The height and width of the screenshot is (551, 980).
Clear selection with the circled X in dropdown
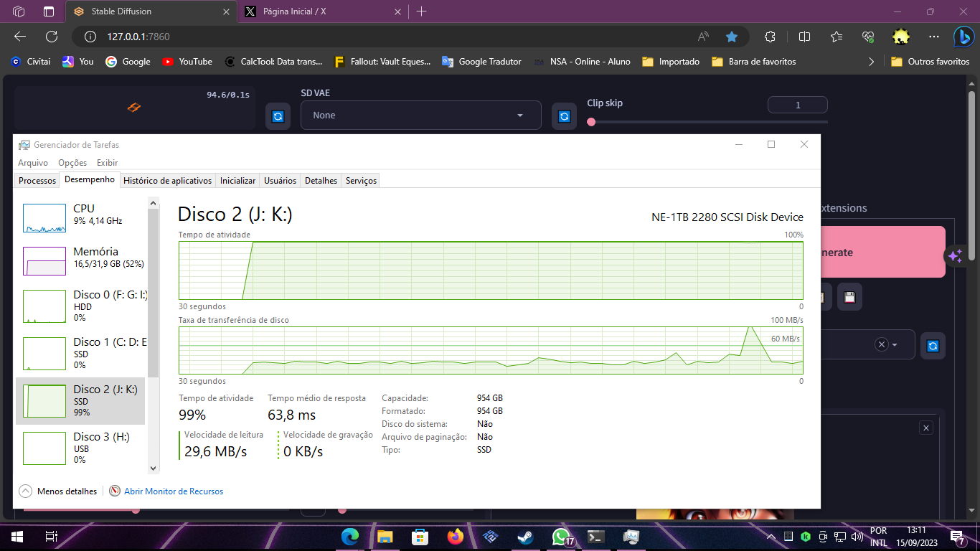pos(882,344)
